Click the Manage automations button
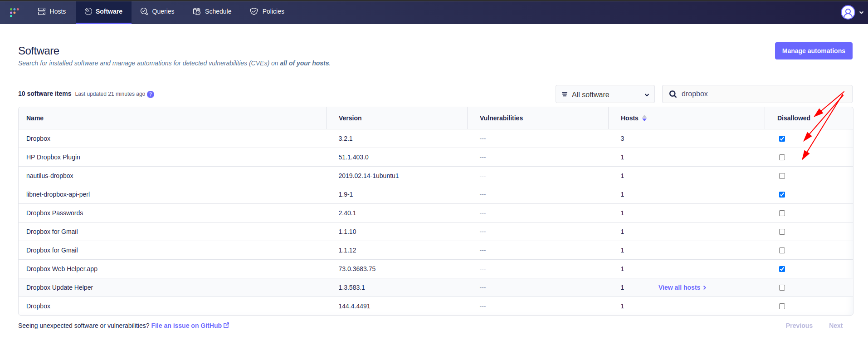Viewport: 868px width, 361px height. [x=814, y=51]
